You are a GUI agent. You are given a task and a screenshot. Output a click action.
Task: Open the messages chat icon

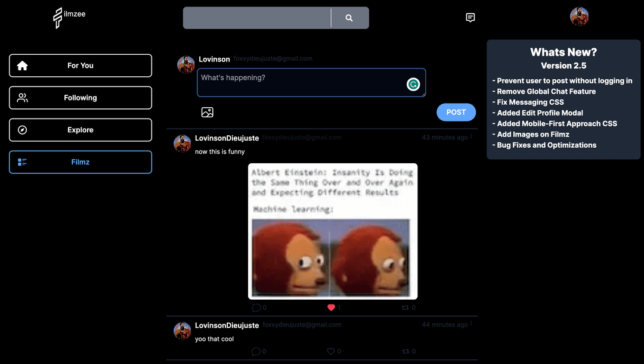point(470,18)
